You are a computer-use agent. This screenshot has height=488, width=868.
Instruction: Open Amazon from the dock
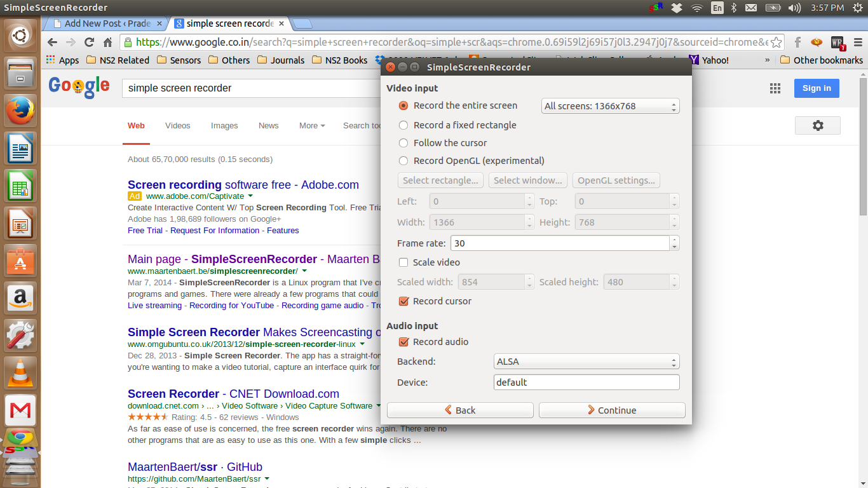coord(20,298)
